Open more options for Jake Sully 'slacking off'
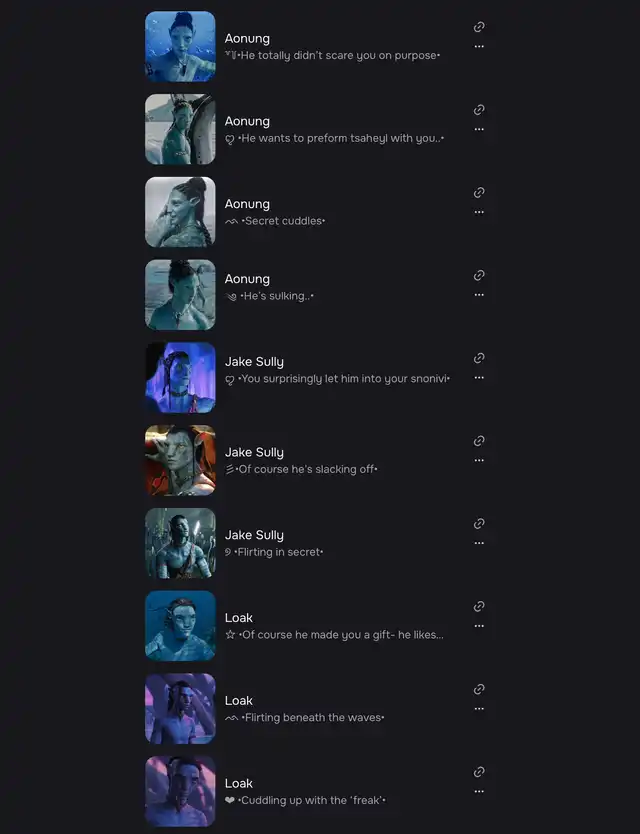Viewport: 640px width, 834px height. tap(479, 461)
